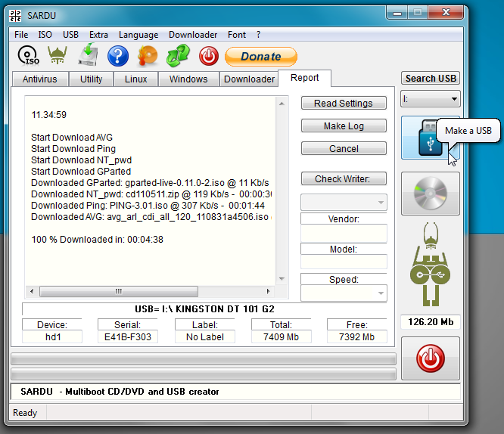Click the ISO disc toolbar icon
Image resolution: width=504 pixels, height=434 pixels.
pos(28,56)
